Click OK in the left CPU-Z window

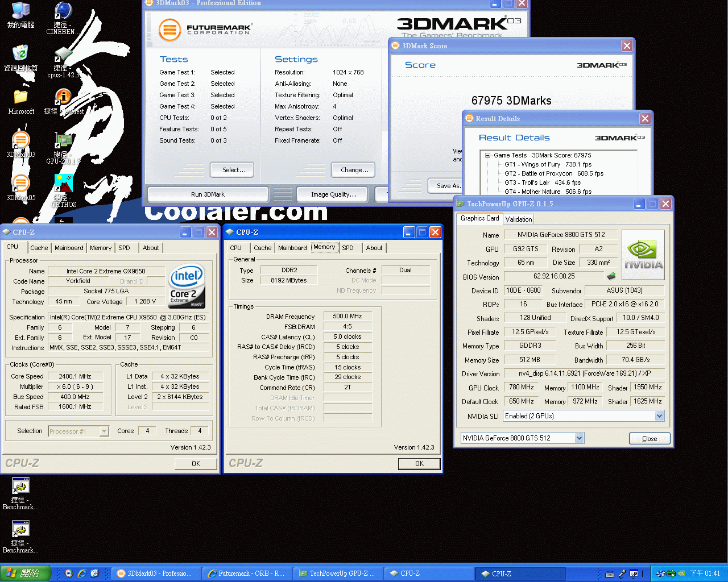pyautogui.click(x=196, y=464)
